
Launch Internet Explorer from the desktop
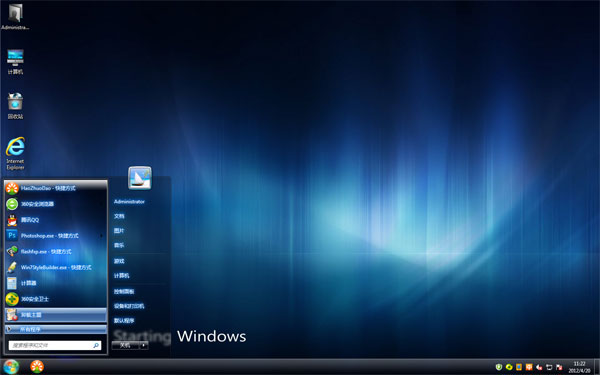click(15, 153)
